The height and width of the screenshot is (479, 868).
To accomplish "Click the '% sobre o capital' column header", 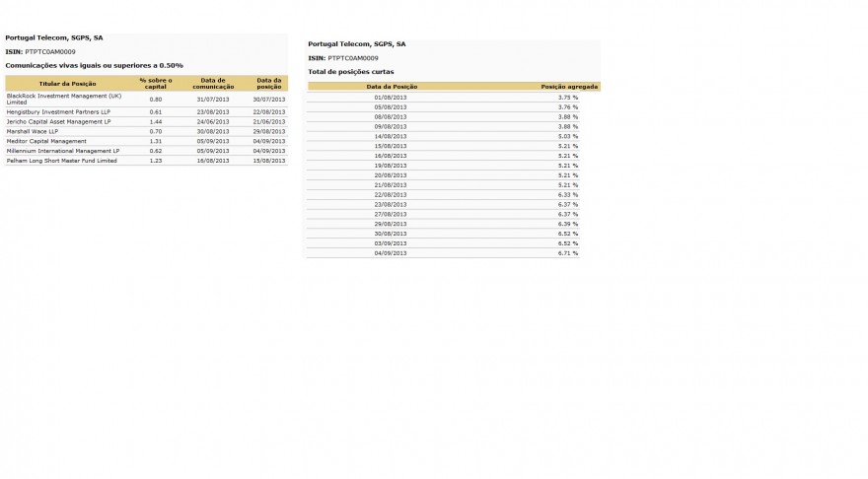I will pos(156,84).
